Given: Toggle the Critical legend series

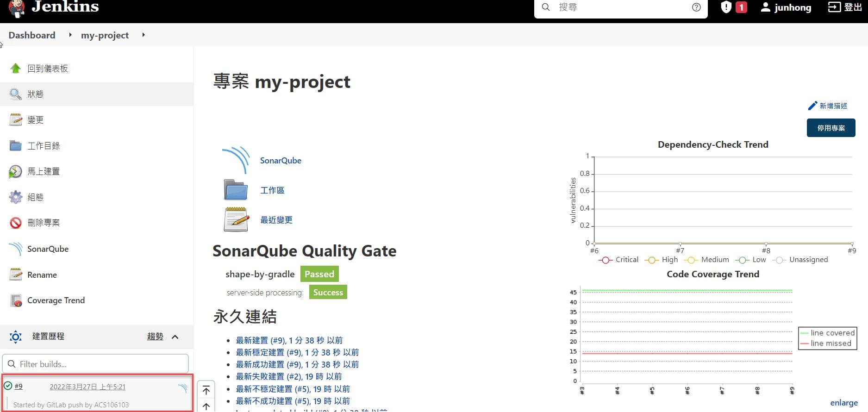Looking at the screenshot, I should 618,260.
